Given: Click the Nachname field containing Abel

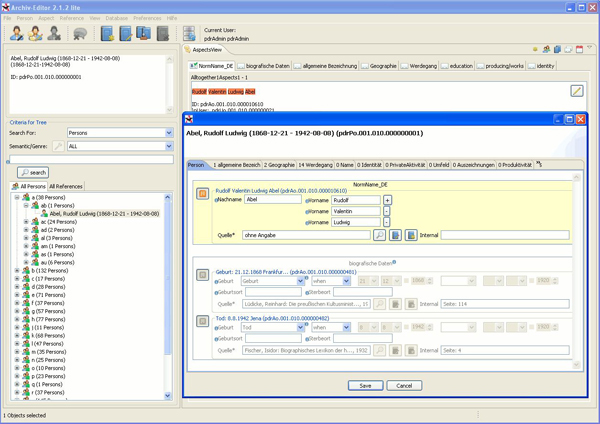Looking at the screenshot, I should (x=272, y=200).
